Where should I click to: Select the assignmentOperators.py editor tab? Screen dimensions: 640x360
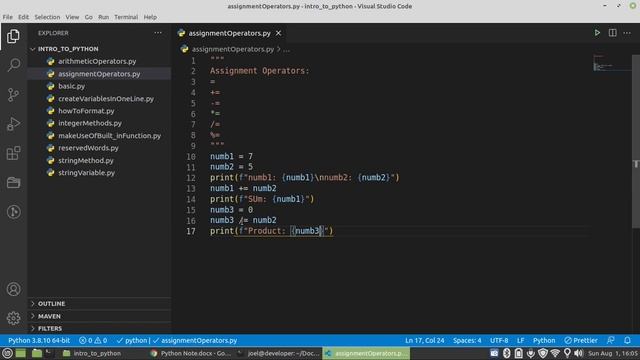pyautogui.click(x=229, y=33)
